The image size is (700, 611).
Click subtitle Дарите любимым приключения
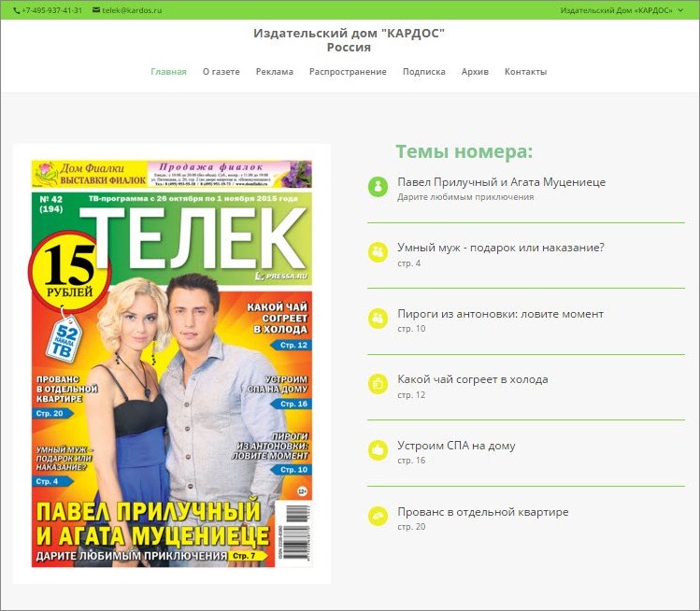point(465,197)
